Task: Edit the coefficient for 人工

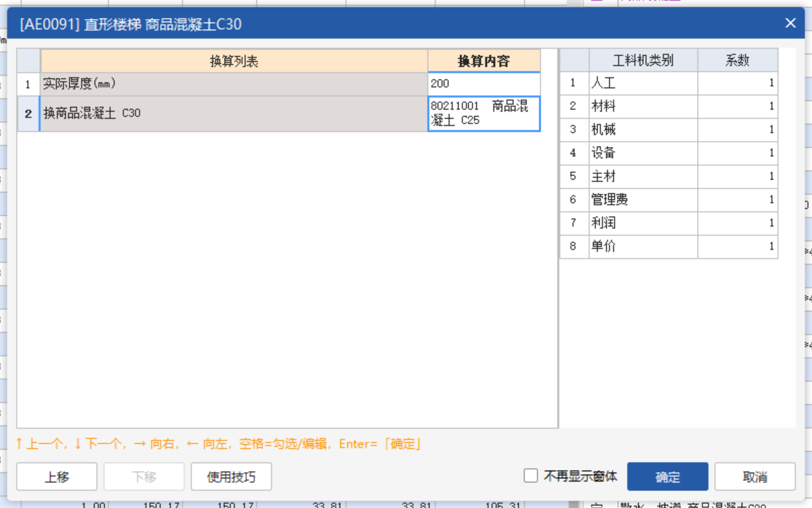Action: click(x=738, y=83)
